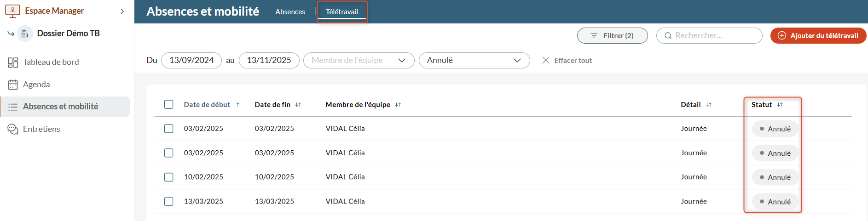Viewport: 868px width, 221px height.
Task: Expand Espace Manager chevron
Action: 122,11
